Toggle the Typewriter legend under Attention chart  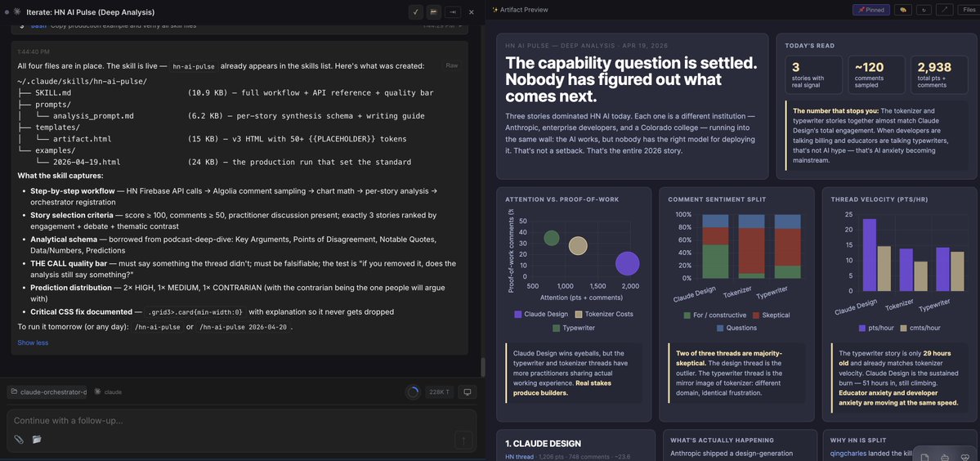[574, 327]
